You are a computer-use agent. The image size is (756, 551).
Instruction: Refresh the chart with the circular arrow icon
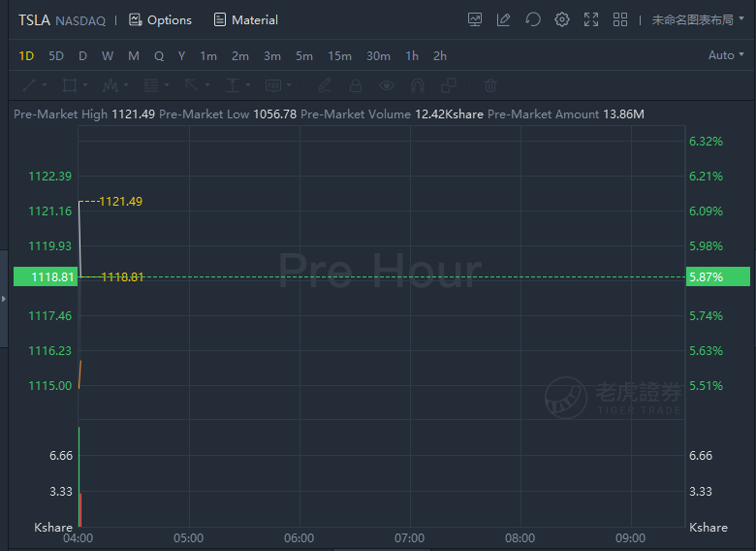click(533, 19)
